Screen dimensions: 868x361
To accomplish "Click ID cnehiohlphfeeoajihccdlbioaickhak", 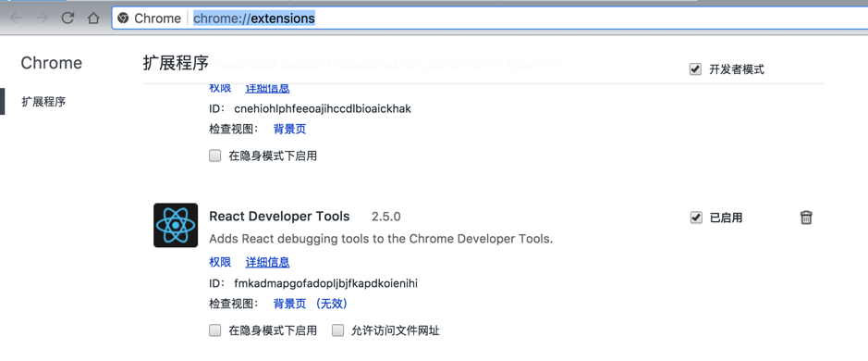I will click(x=323, y=108).
